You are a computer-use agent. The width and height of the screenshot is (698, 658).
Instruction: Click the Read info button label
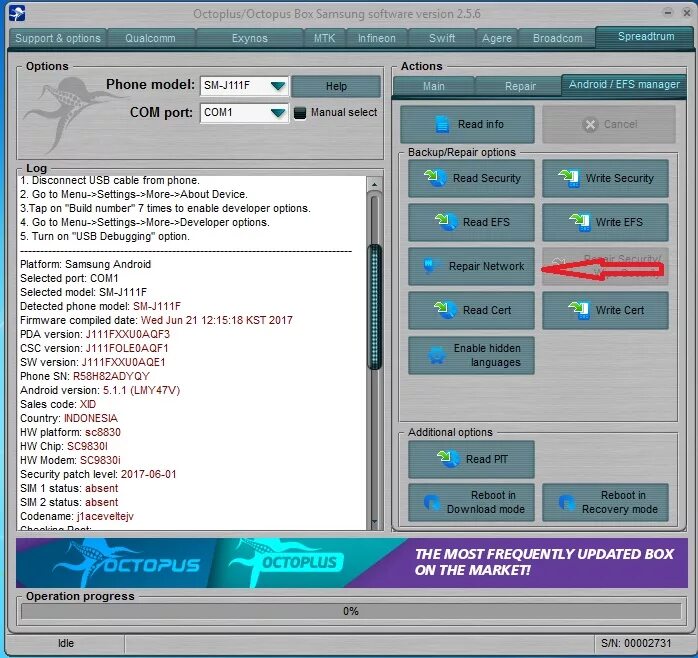pos(480,124)
